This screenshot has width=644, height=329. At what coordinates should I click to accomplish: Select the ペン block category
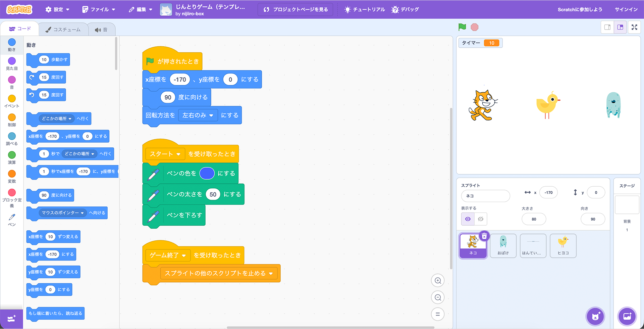tap(12, 220)
